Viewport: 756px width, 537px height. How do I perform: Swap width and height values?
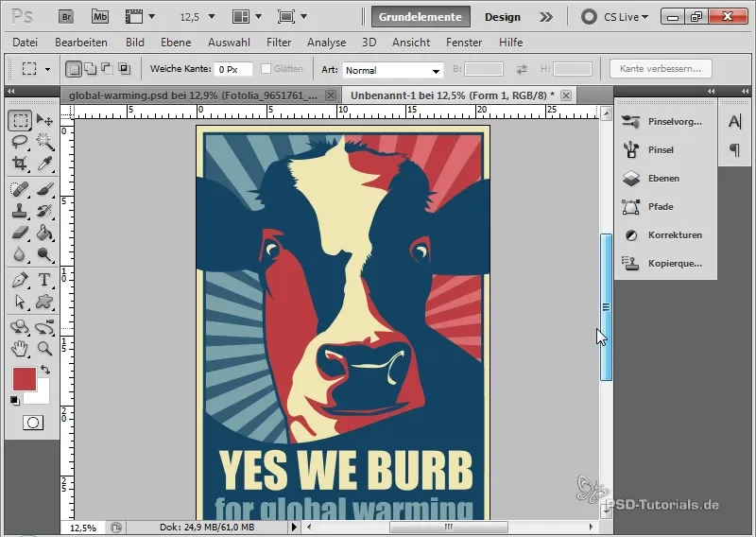(522, 69)
